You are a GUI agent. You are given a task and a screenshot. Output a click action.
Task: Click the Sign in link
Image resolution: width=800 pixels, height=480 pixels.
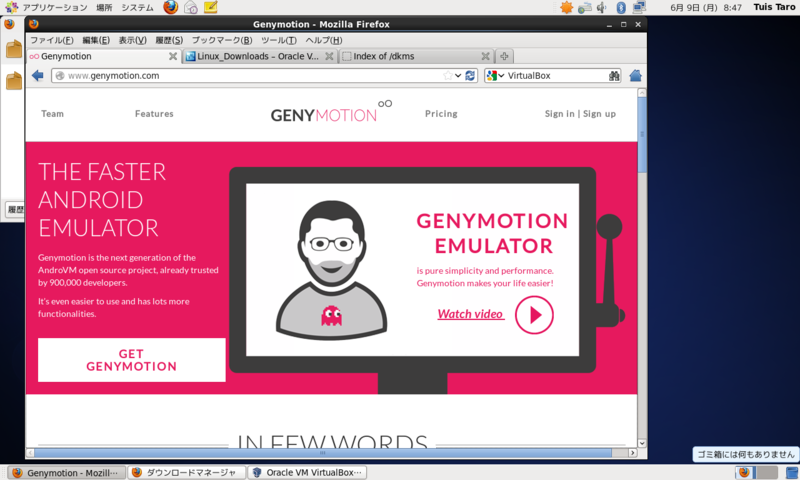pos(559,114)
